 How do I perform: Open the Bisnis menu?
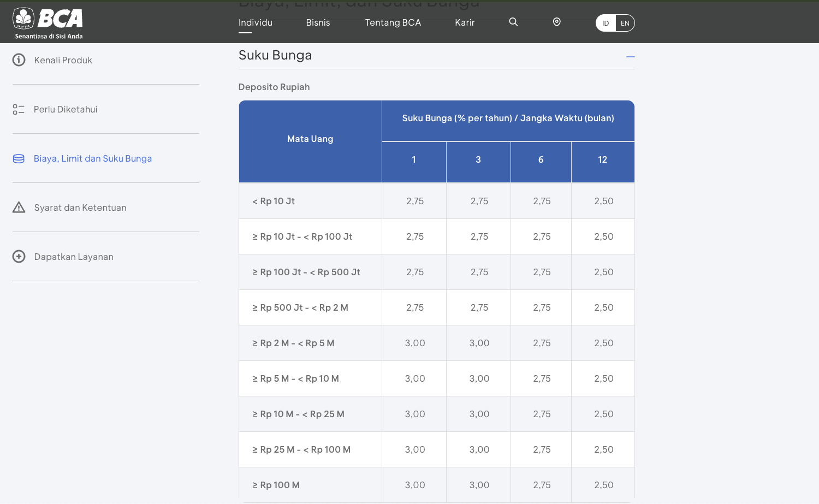[x=318, y=22]
